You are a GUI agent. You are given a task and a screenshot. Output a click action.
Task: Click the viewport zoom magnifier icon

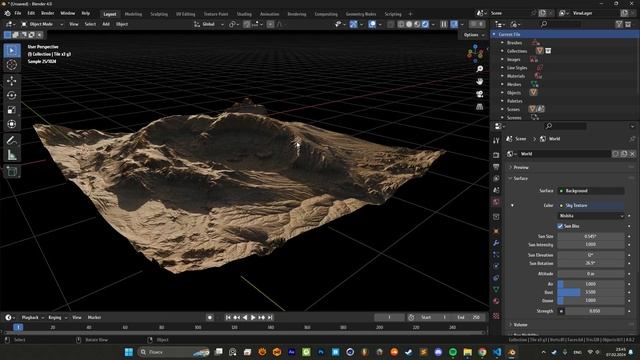pyautogui.click(x=480, y=69)
